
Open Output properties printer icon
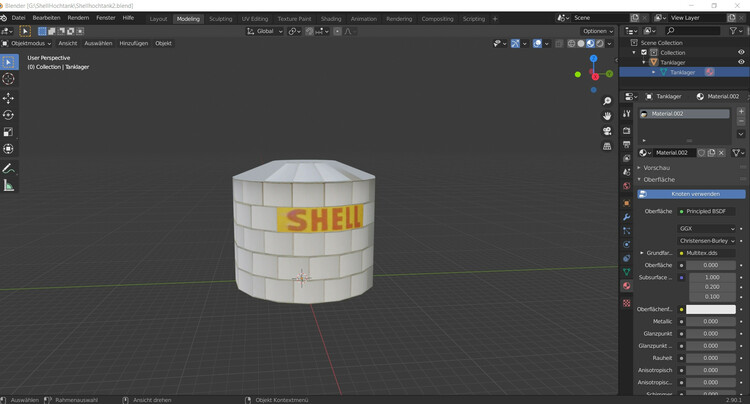[627, 144]
